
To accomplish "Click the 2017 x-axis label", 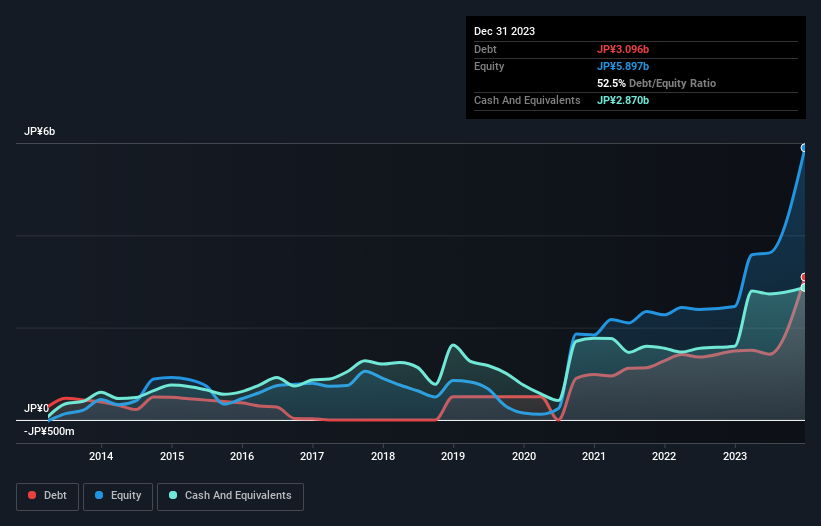I will pos(312,456).
